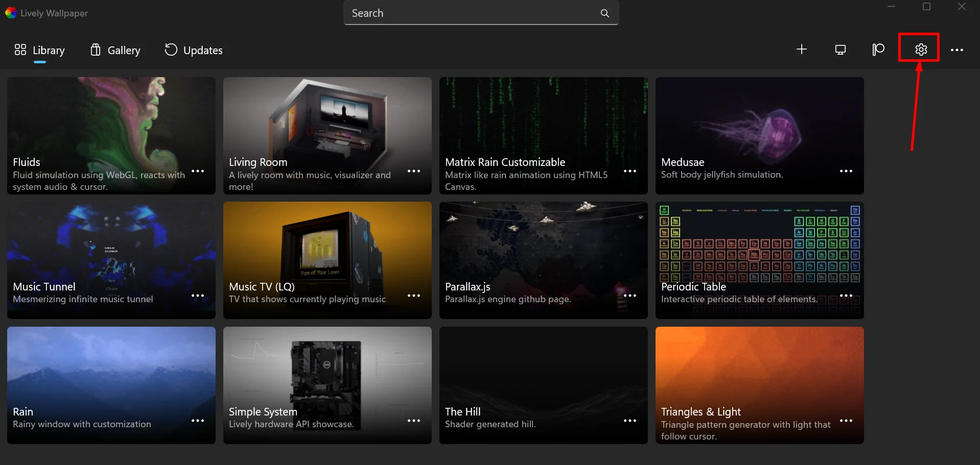Click inside the Search field
Viewport: 980px width, 465px height.
pyautogui.click(x=460, y=13)
